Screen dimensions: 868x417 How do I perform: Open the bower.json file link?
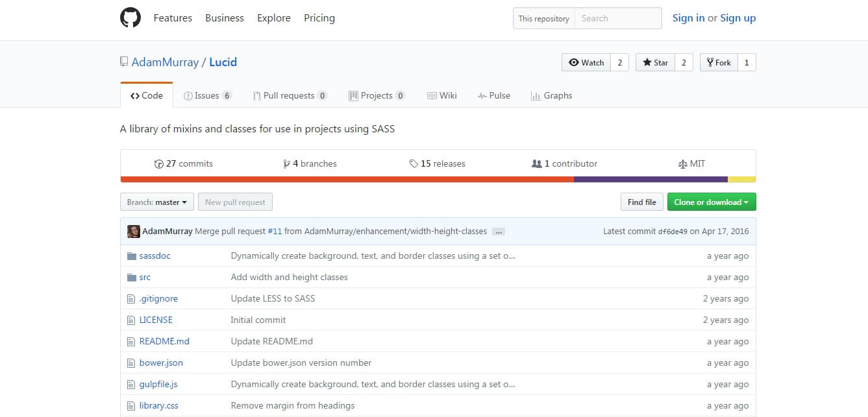click(x=161, y=363)
